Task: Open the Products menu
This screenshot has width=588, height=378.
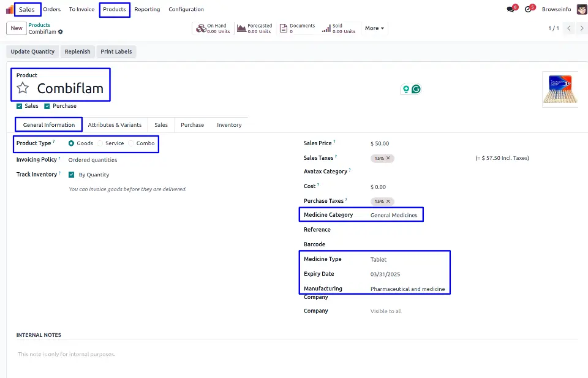Action: coord(115,9)
